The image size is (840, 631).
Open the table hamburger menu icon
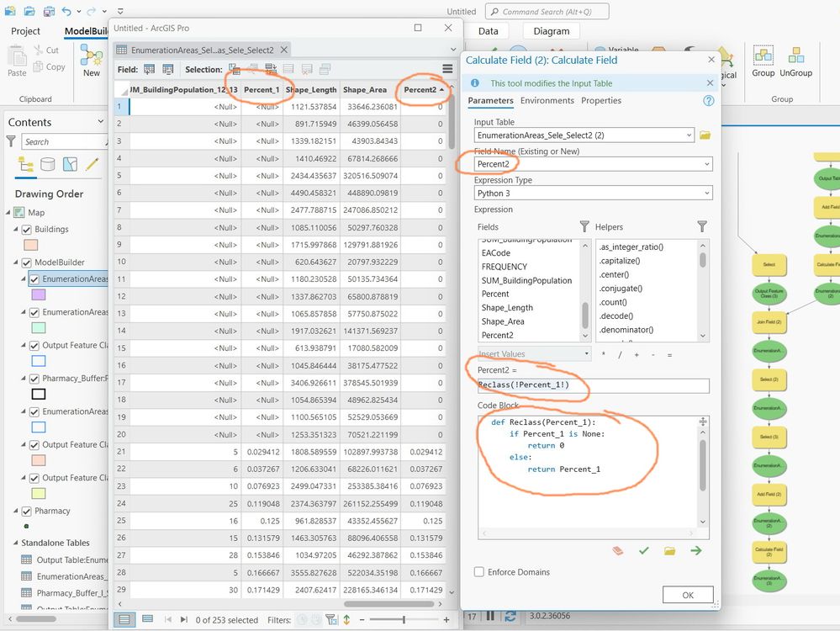point(447,69)
